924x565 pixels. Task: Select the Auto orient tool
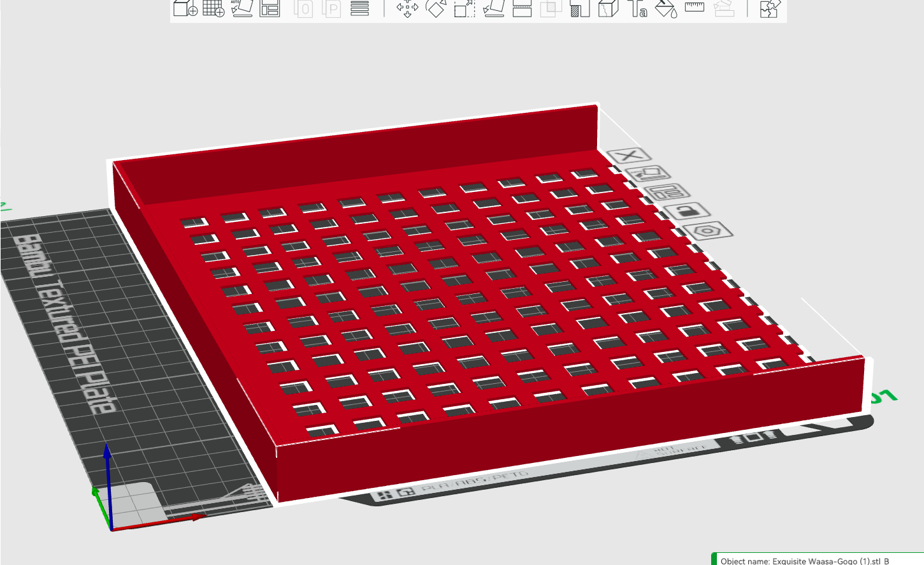[x=242, y=8]
